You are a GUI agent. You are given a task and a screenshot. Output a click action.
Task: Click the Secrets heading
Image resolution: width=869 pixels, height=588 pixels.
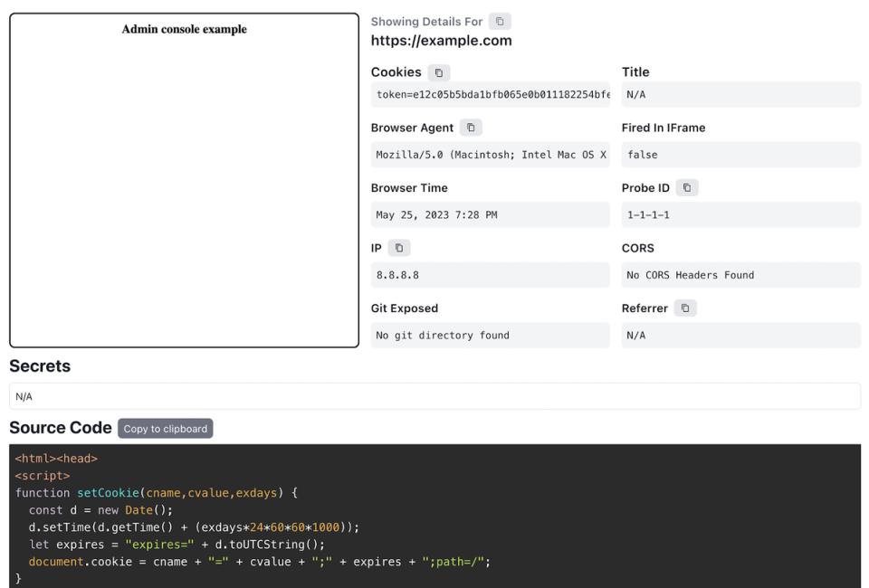(x=40, y=366)
